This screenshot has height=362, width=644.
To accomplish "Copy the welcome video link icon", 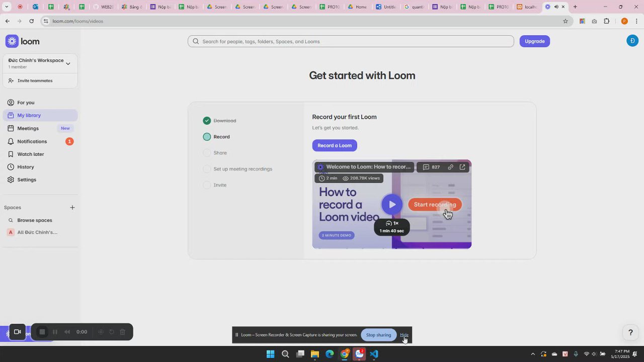I will 450,167.
